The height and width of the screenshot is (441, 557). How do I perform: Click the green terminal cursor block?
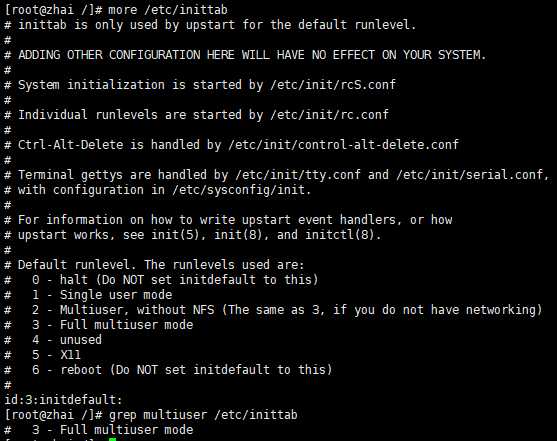(113, 439)
